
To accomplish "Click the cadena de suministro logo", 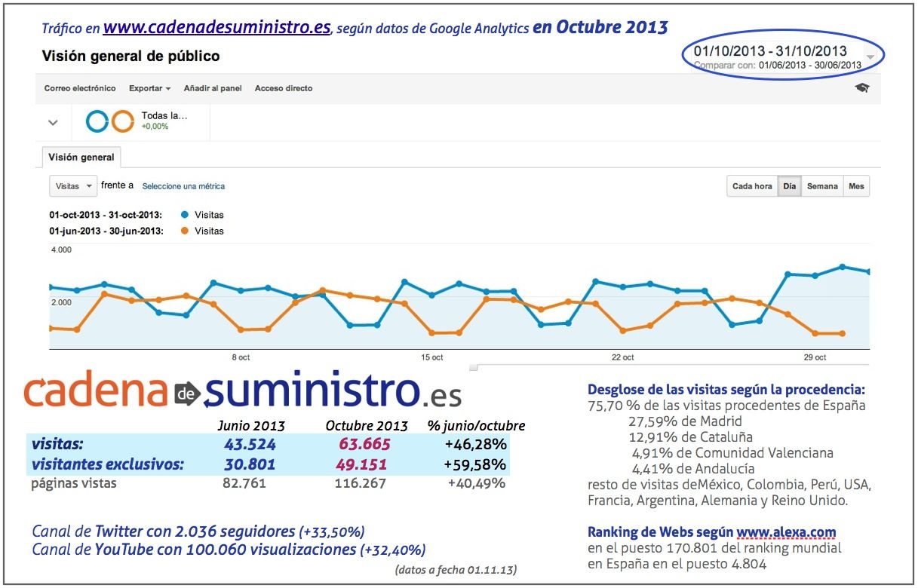I will point(242,392).
